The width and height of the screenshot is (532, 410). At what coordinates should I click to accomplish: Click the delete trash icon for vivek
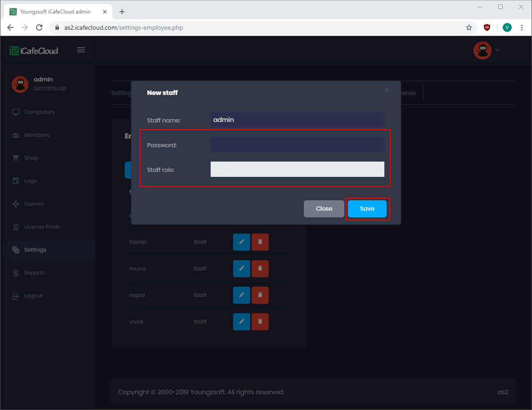click(260, 322)
